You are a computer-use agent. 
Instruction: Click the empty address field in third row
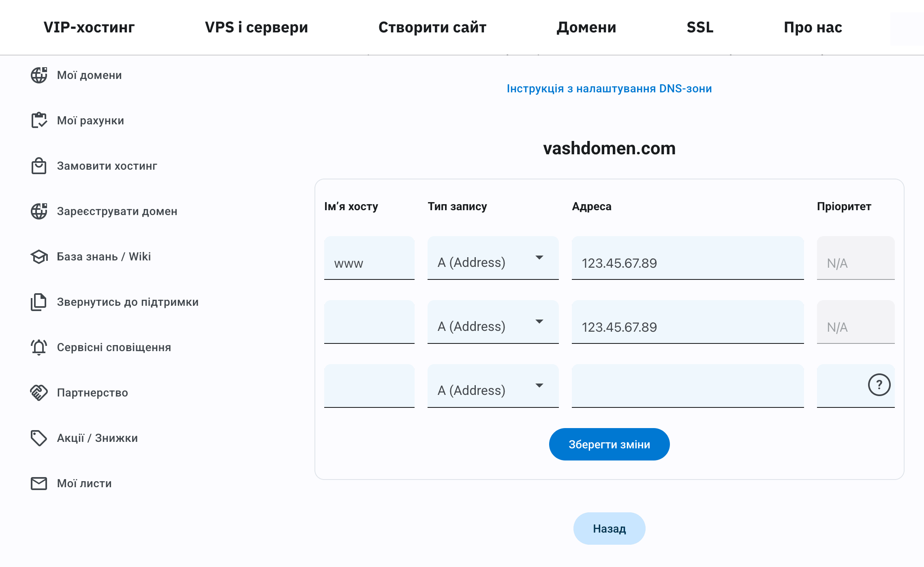(x=687, y=386)
